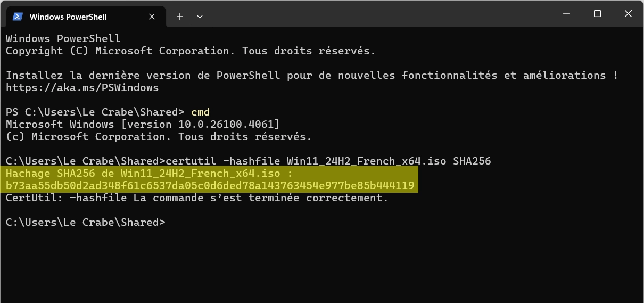The image size is (644, 303).
Task: Click the highlighted SHA256 hash value line
Action: tap(210, 185)
